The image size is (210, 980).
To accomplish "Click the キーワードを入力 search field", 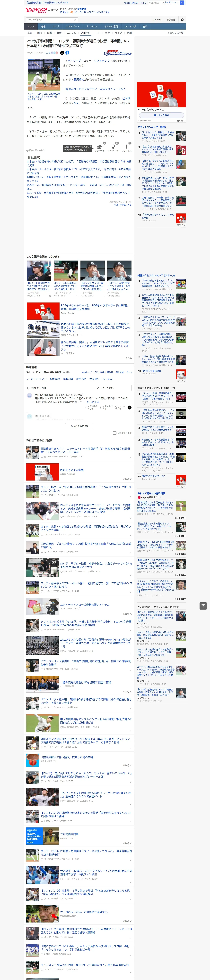I will 49,20.
